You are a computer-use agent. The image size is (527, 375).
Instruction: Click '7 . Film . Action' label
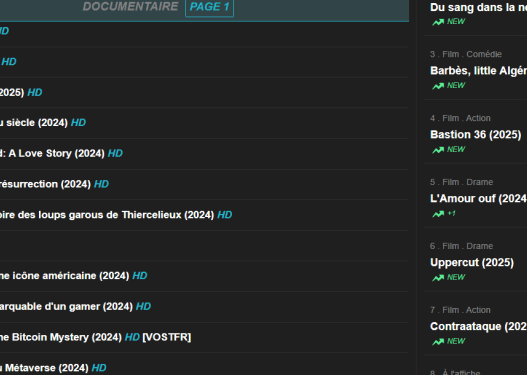pos(460,310)
